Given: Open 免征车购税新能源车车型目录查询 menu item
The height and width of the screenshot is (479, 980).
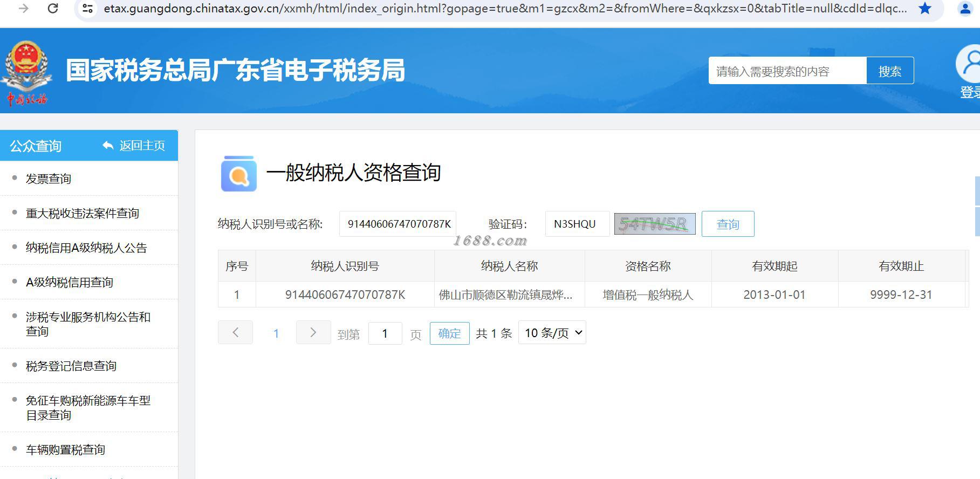Looking at the screenshot, I should [88, 407].
